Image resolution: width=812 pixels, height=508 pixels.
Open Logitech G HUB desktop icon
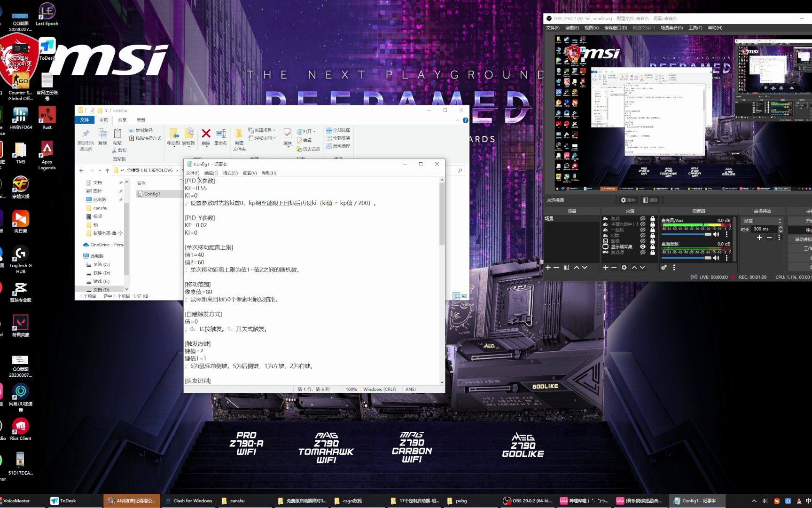pos(20,260)
